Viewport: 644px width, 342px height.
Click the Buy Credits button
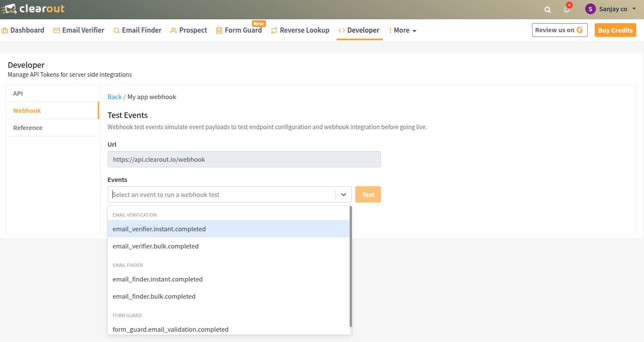615,30
